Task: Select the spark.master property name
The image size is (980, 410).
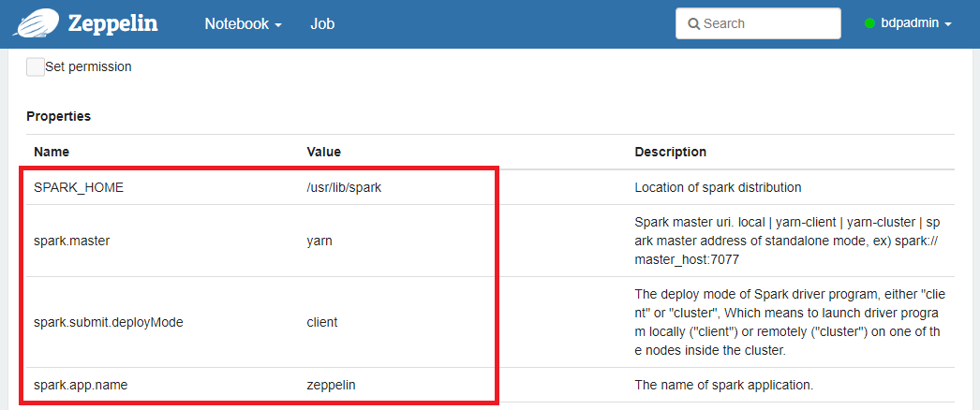Action: tap(72, 241)
